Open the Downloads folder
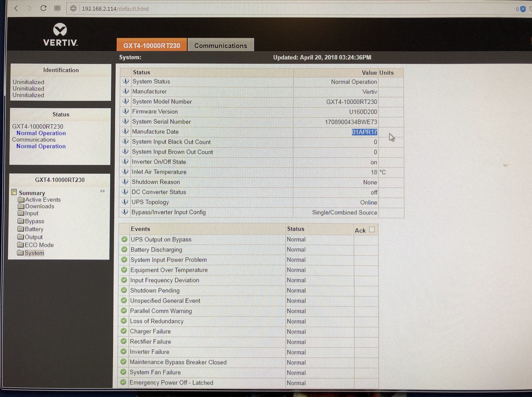 [x=39, y=206]
